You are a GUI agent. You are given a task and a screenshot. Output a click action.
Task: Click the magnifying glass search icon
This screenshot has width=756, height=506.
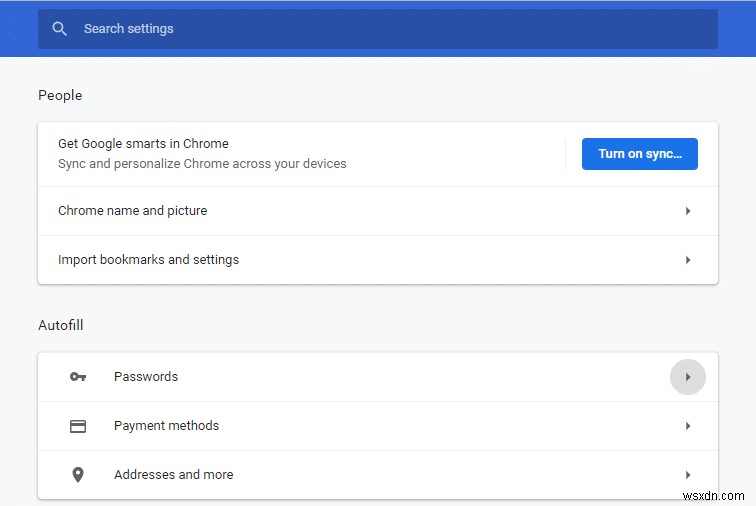click(60, 29)
